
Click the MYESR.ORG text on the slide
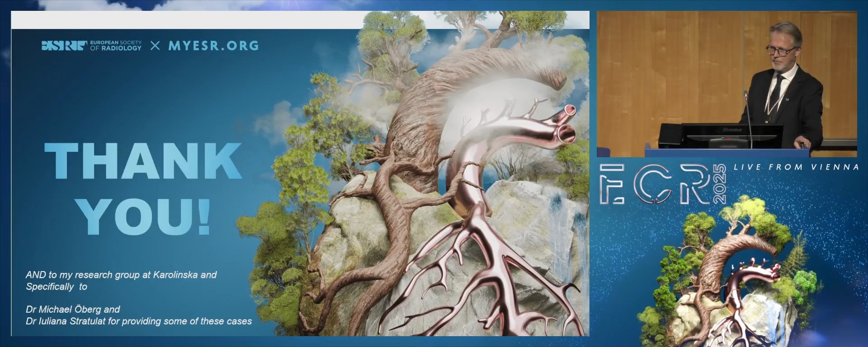pyautogui.click(x=213, y=46)
